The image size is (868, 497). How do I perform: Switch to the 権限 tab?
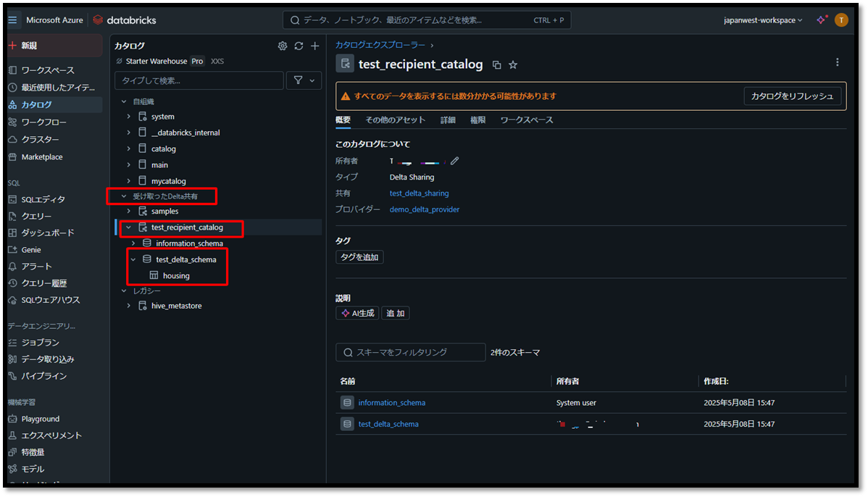coord(478,120)
